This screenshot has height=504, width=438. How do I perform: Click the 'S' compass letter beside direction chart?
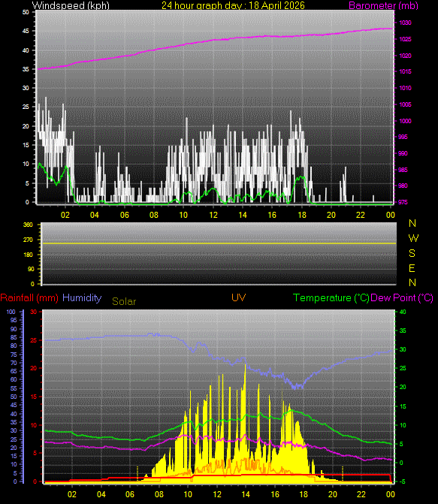tap(412, 253)
